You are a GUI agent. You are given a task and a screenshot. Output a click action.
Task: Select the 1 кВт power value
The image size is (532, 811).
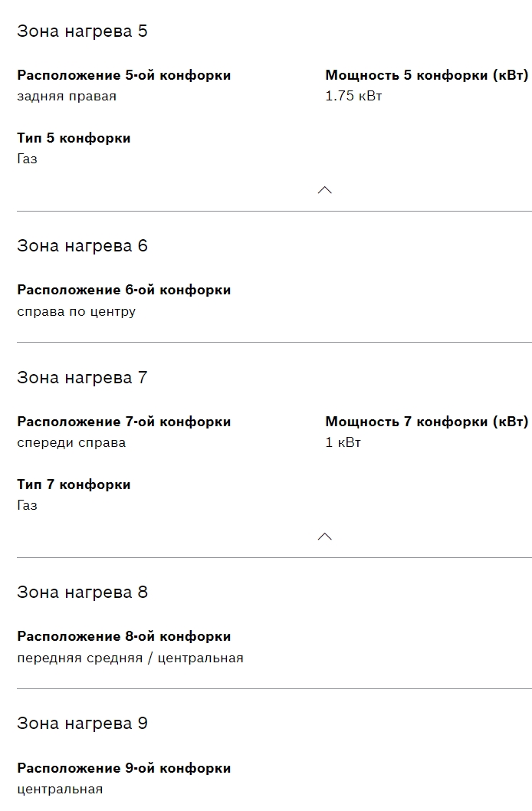click(343, 443)
